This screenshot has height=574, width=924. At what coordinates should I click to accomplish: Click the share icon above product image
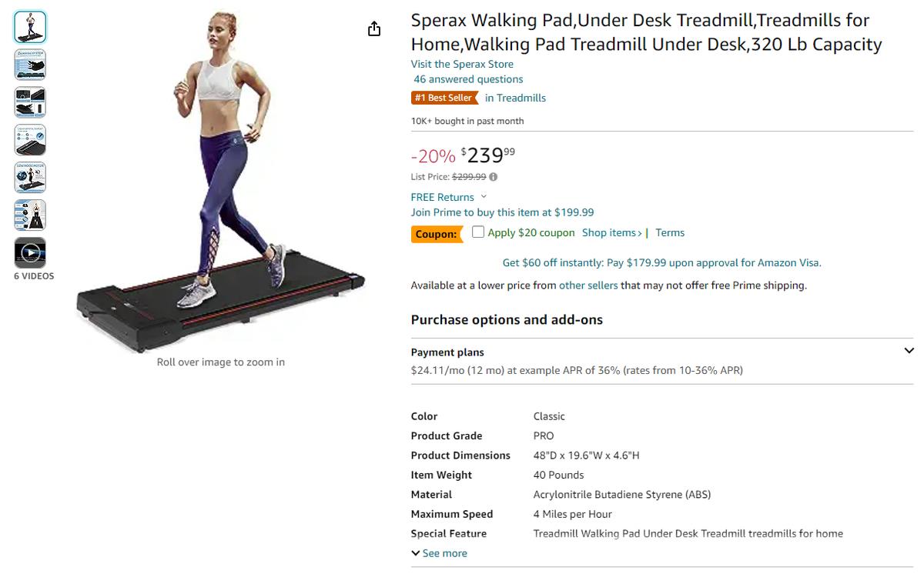tap(374, 29)
